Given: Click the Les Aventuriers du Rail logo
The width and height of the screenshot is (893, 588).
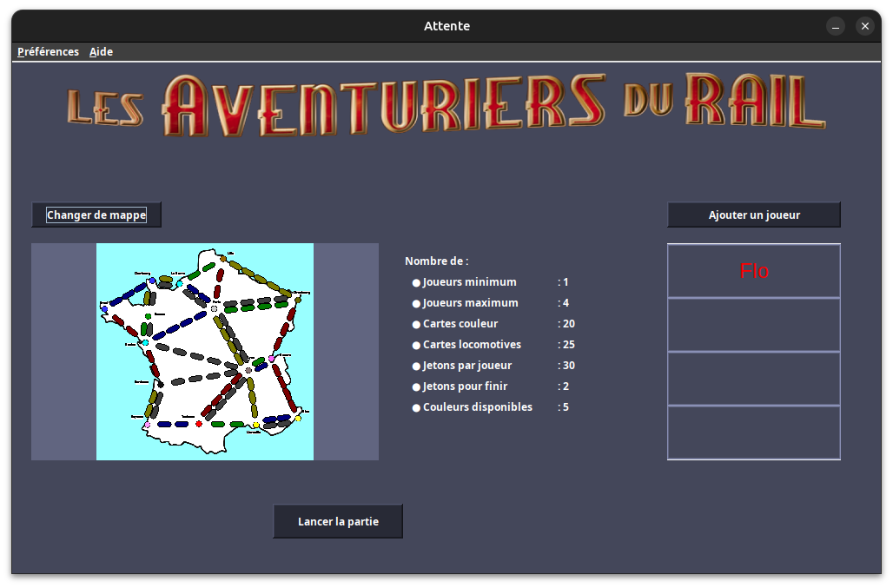Looking at the screenshot, I should click(x=446, y=105).
